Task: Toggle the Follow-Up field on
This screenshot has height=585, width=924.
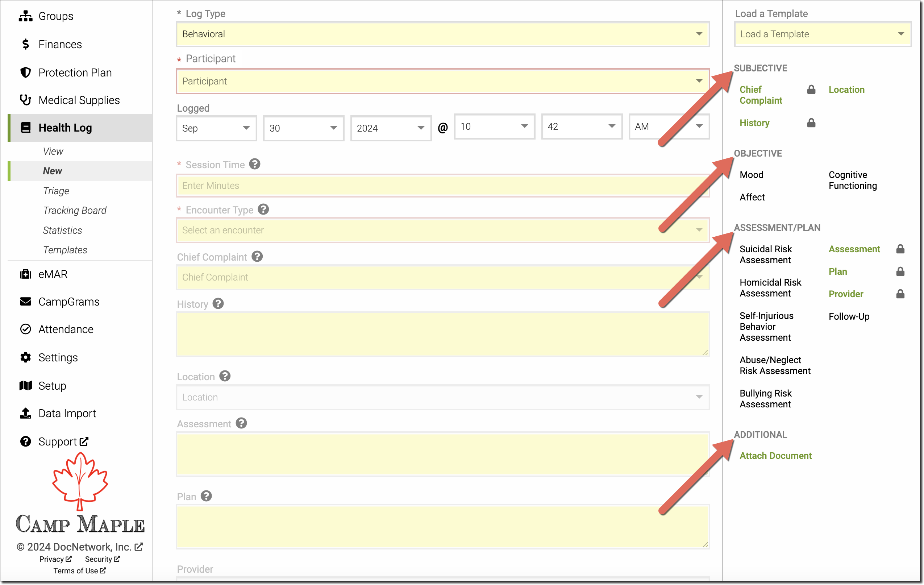Action: click(x=849, y=317)
